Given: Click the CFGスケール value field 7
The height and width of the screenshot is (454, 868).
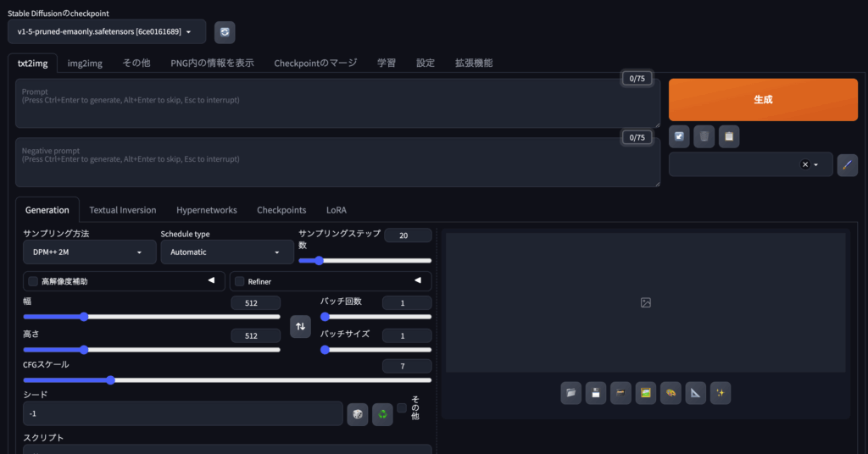Looking at the screenshot, I should point(406,366).
